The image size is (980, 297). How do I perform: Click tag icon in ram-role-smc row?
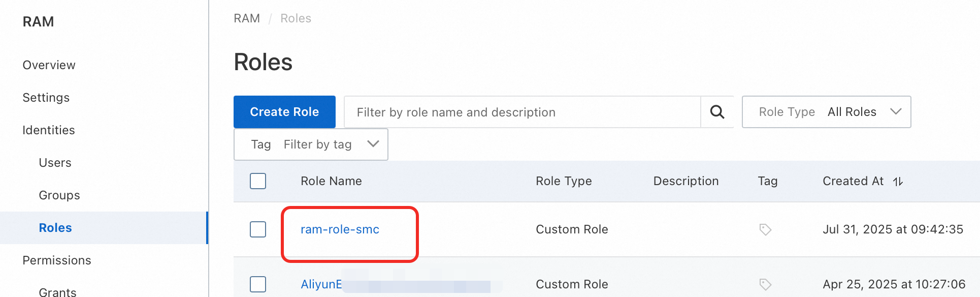click(765, 229)
